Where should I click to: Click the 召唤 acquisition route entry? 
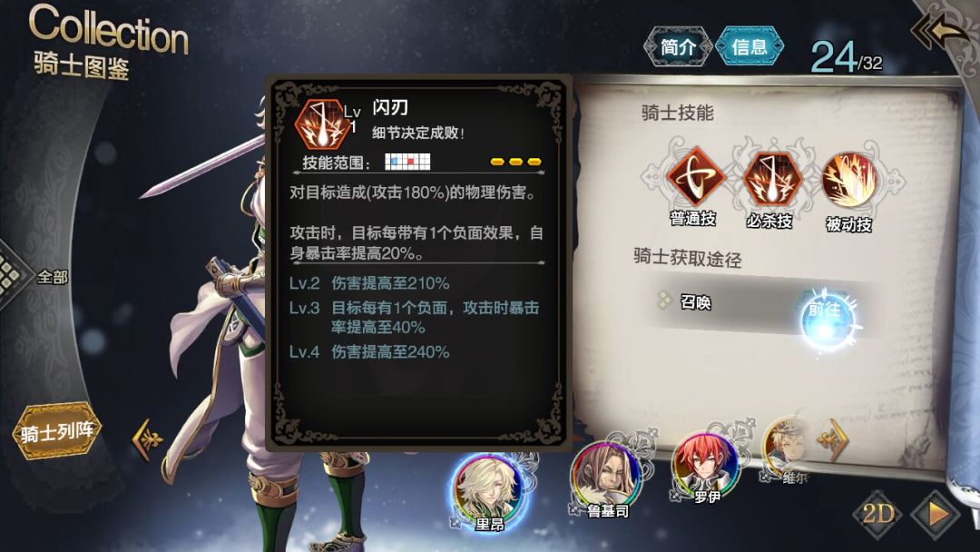[696, 302]
